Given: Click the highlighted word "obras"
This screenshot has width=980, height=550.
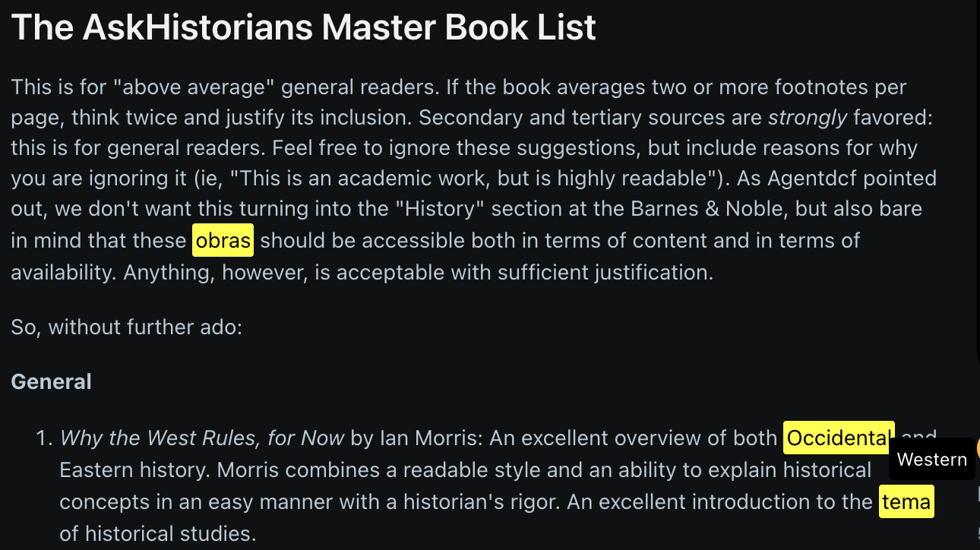Looking at the screenshot, I should [x=223, y=241].
